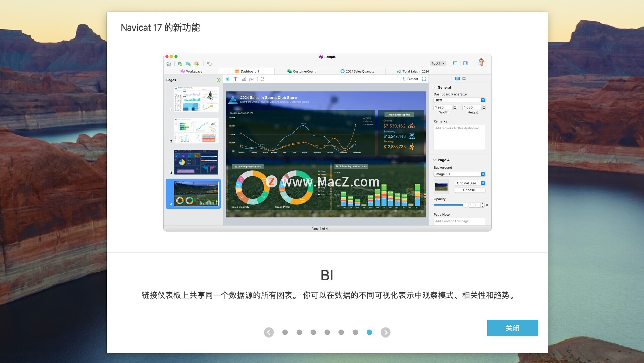Screen dimensions: 644x363
Task: Select page 4 thumbnail in Pages
Action: (196, 194)
